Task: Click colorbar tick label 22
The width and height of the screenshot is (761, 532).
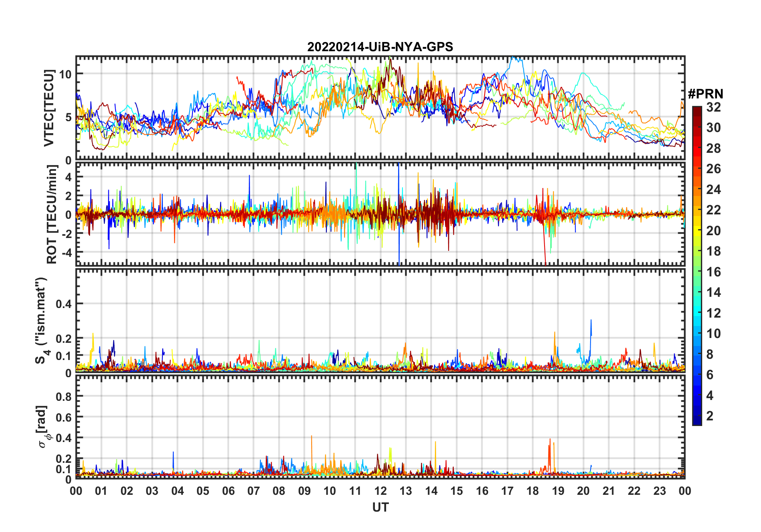Action: click(x=713, y=210)
